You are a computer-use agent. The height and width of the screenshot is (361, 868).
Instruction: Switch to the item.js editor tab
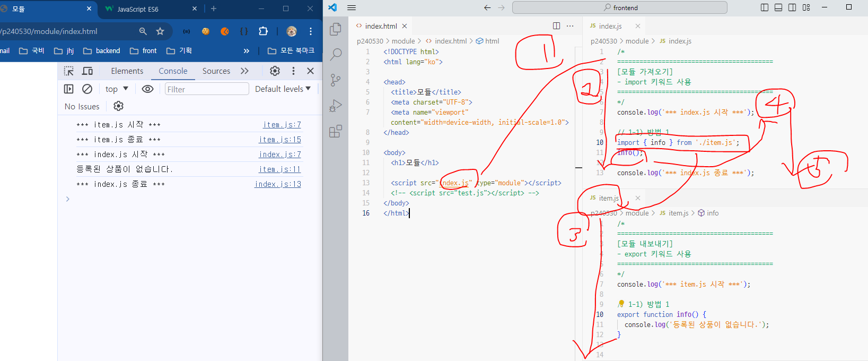609,198
